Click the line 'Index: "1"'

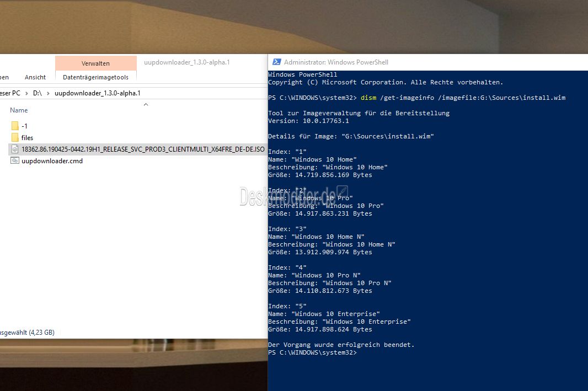click(287, 152)
